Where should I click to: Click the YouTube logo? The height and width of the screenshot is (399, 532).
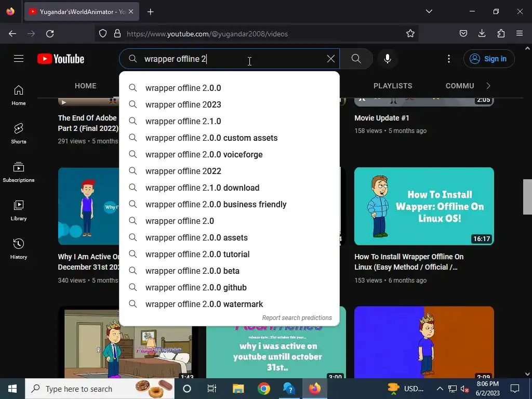(61, 59)
